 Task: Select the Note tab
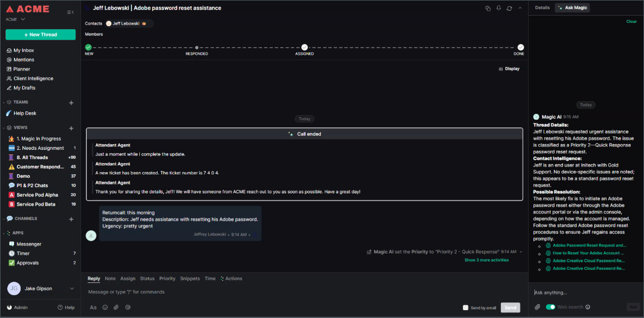click(x=110, y=278)
